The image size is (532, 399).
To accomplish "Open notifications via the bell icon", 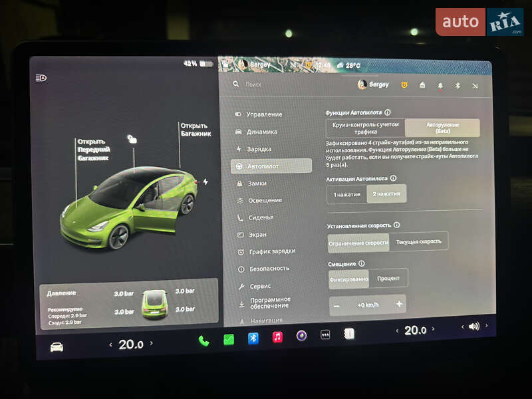I will click(x=441, y=85).
